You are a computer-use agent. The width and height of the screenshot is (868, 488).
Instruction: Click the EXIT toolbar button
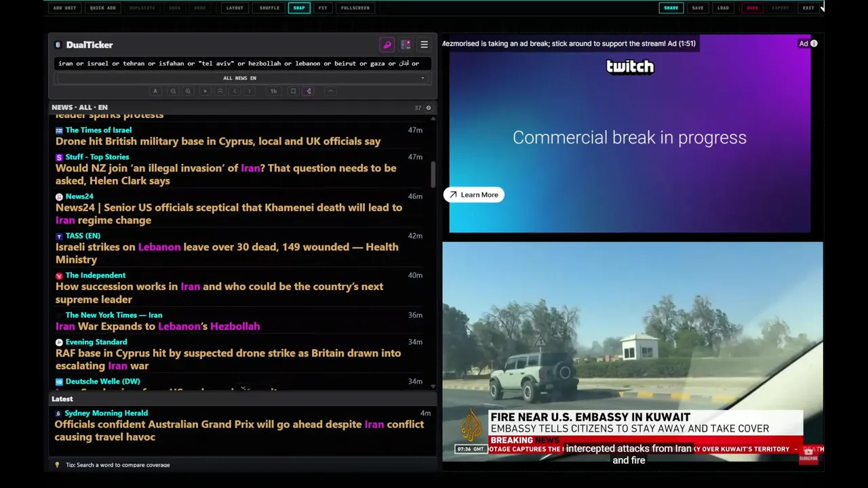[x=808, y=8]
